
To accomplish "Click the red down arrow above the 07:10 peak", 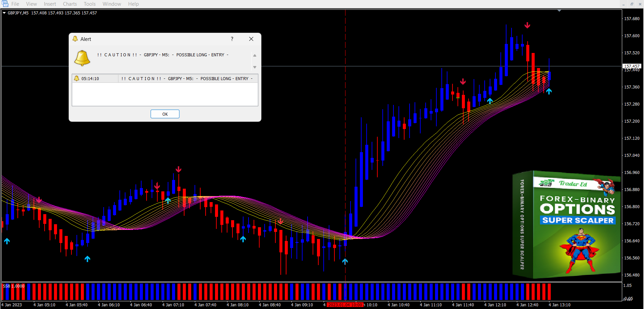I will pyautogui.click(x=178, y=170).
